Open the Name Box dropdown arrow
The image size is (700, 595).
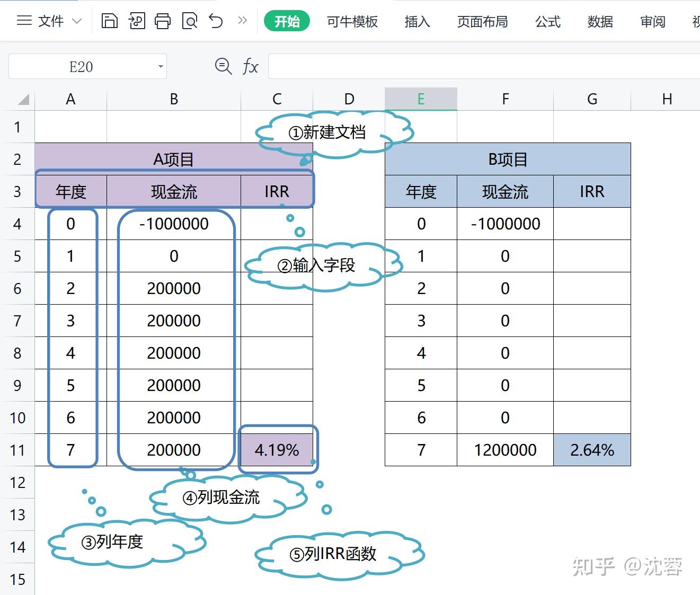point(160,66)
